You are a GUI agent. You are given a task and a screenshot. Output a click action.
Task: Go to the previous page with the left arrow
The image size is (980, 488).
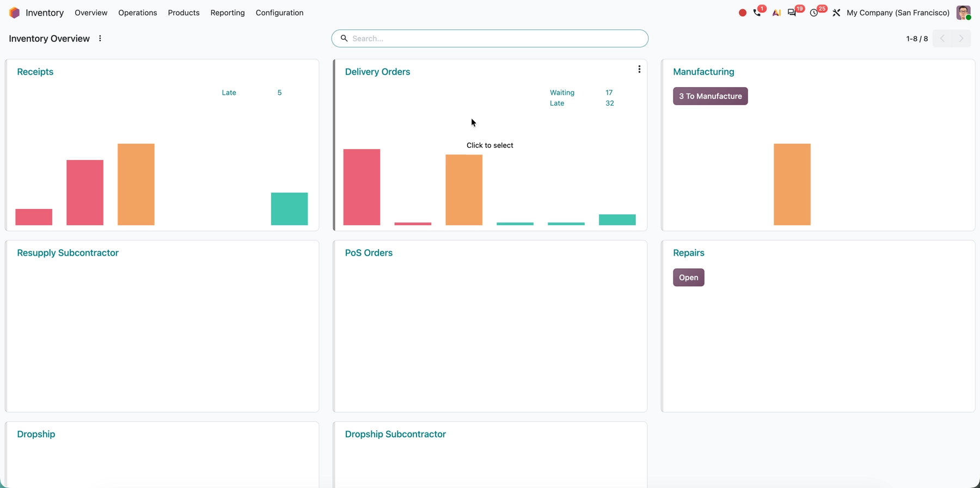point(942,39)
